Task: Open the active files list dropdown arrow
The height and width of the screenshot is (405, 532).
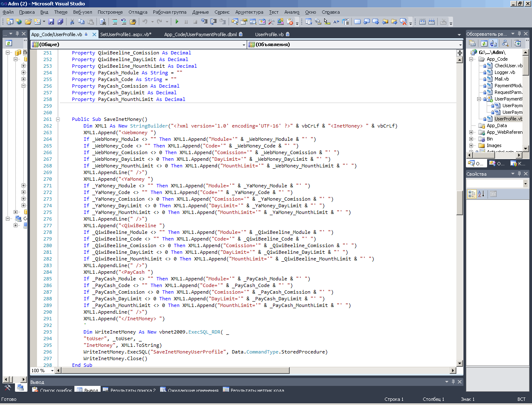Action: point(459,34)
